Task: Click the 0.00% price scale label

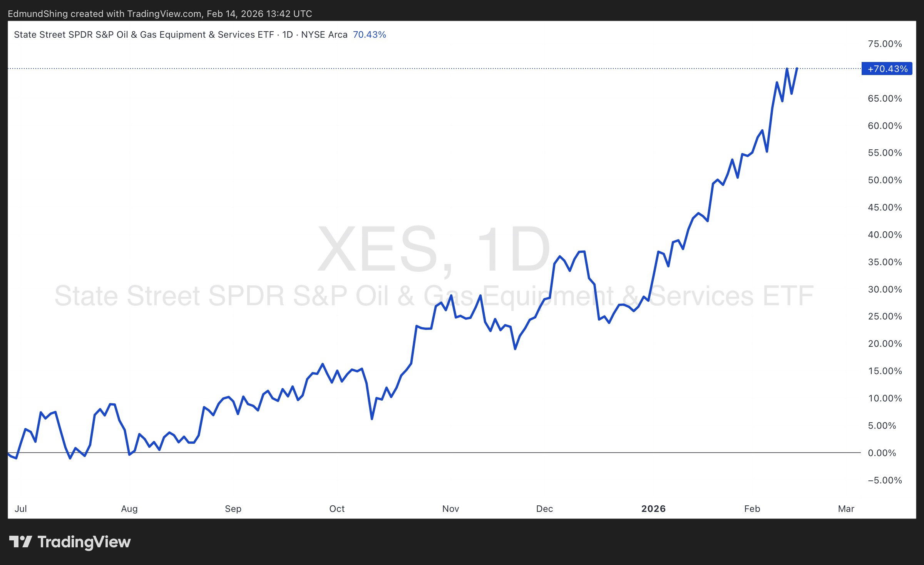Action: coord(882,453)
